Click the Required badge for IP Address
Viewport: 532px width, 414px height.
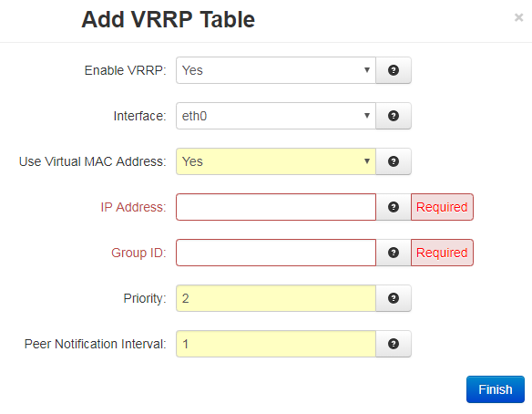(x=442, y=207)
